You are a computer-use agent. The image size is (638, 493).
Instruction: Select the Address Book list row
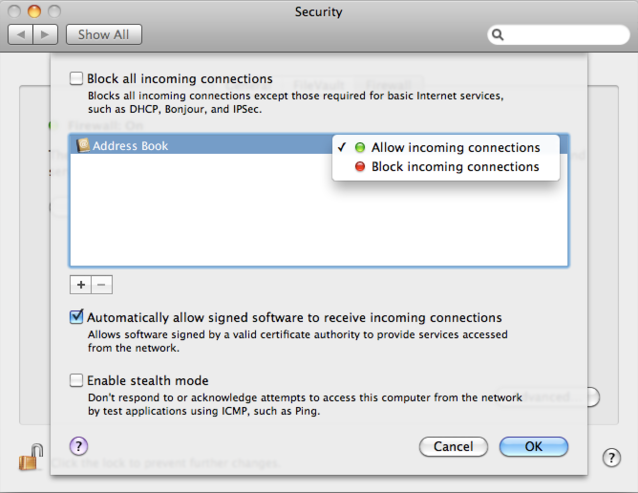pyautogui.click(x=200, y=146)
